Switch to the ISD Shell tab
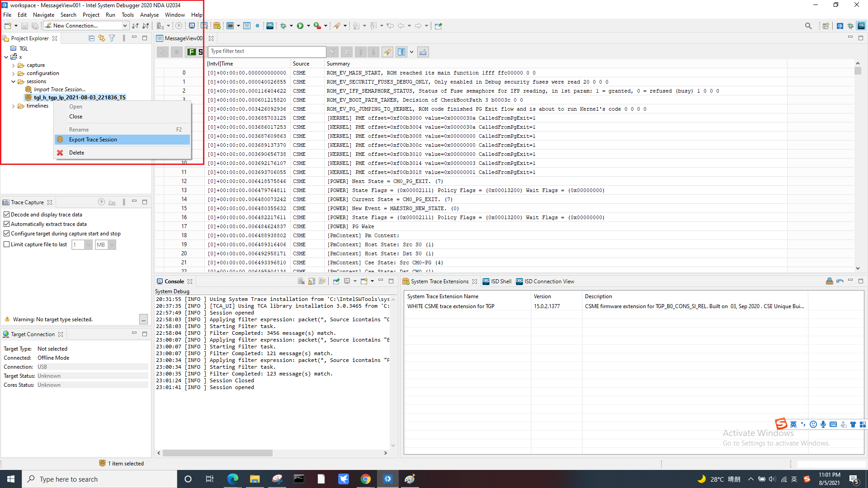This screenshot has width=868, height=488. (x=500, y=281)
